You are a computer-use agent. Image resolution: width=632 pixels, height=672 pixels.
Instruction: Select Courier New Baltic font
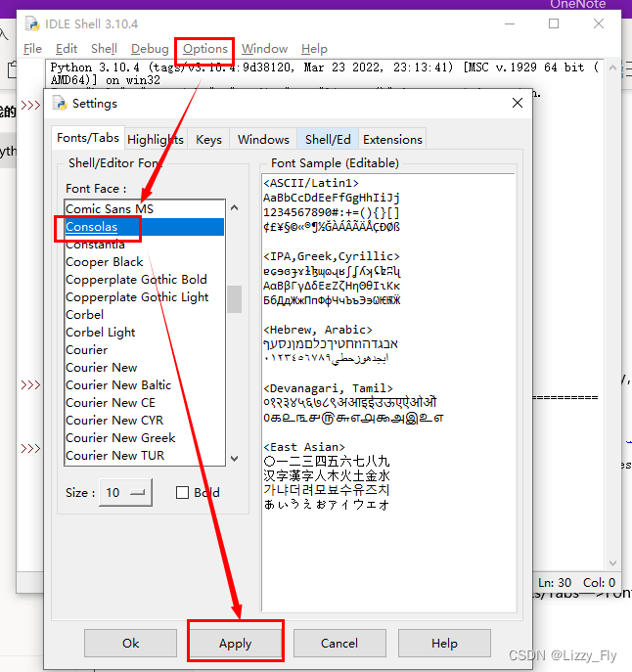pyautogui.click(x=144, y=384)
